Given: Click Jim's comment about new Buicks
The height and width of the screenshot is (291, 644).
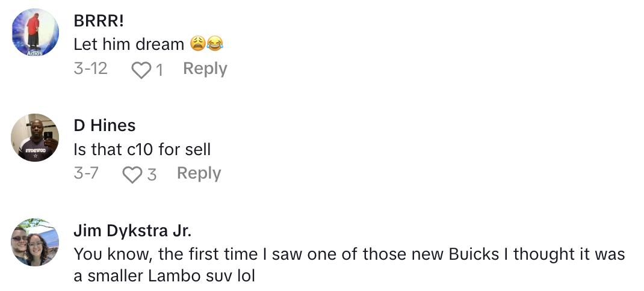Looking at the screenshot, I should click(x=349, y=254).
